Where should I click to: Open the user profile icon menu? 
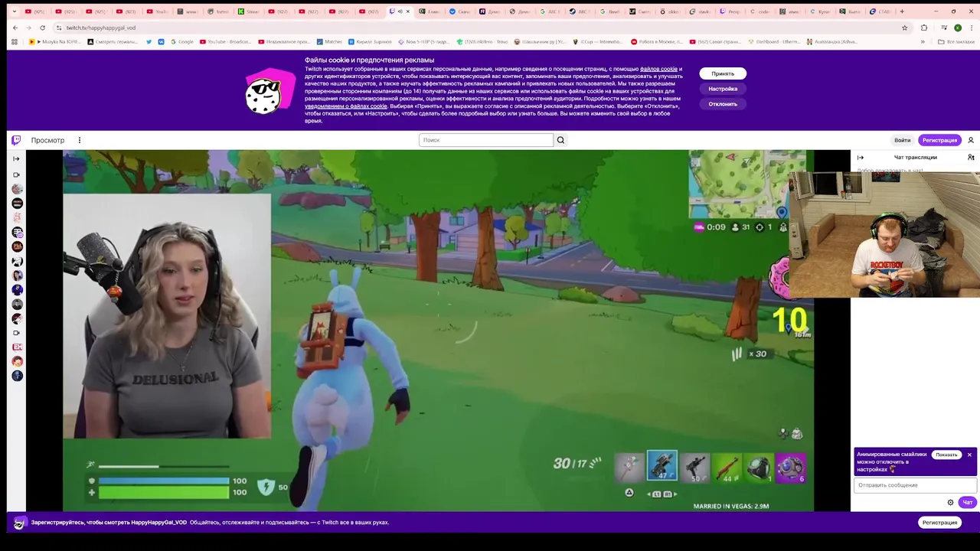[x=971, y=140]
